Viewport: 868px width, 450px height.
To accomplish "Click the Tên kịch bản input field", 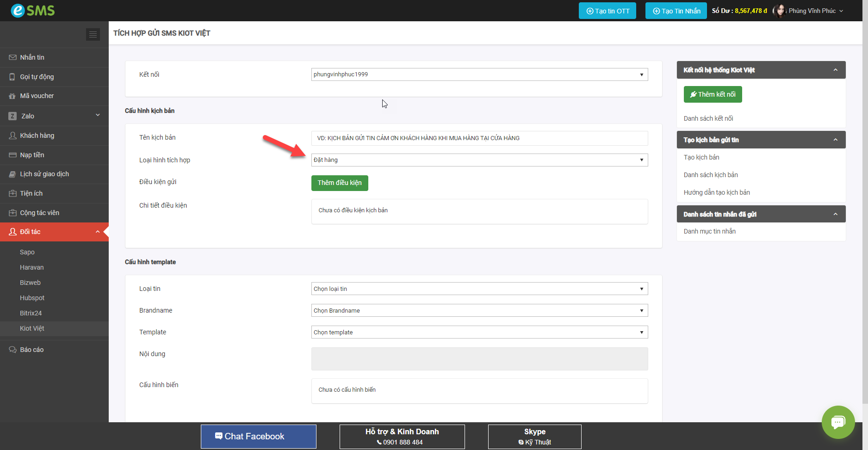I will click(x=479, y=138).
